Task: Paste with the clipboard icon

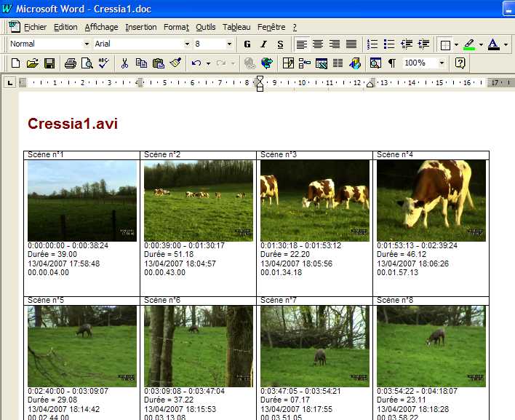Action: click(x=159, y=63)
